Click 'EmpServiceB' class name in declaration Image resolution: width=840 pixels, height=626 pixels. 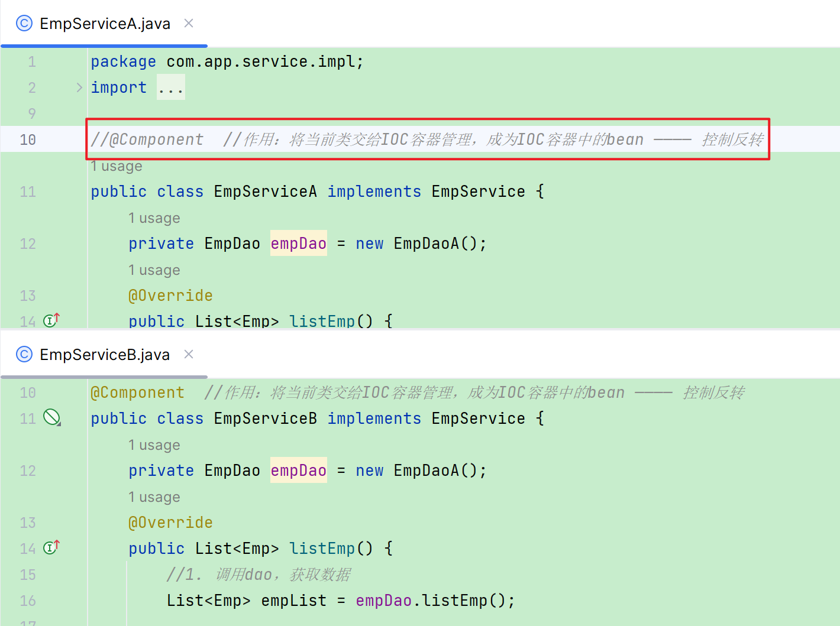click(x=265, y=419)
